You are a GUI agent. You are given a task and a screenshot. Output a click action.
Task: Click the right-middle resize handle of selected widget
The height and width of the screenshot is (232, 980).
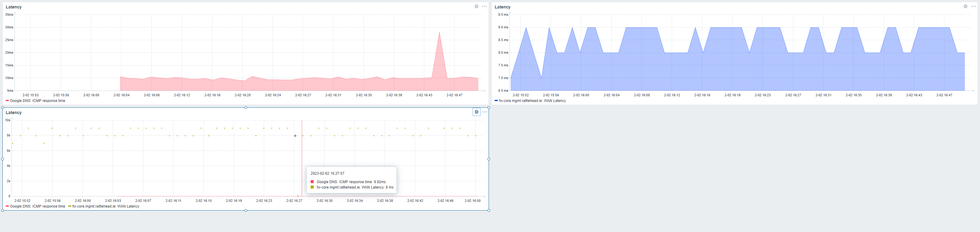489,159
